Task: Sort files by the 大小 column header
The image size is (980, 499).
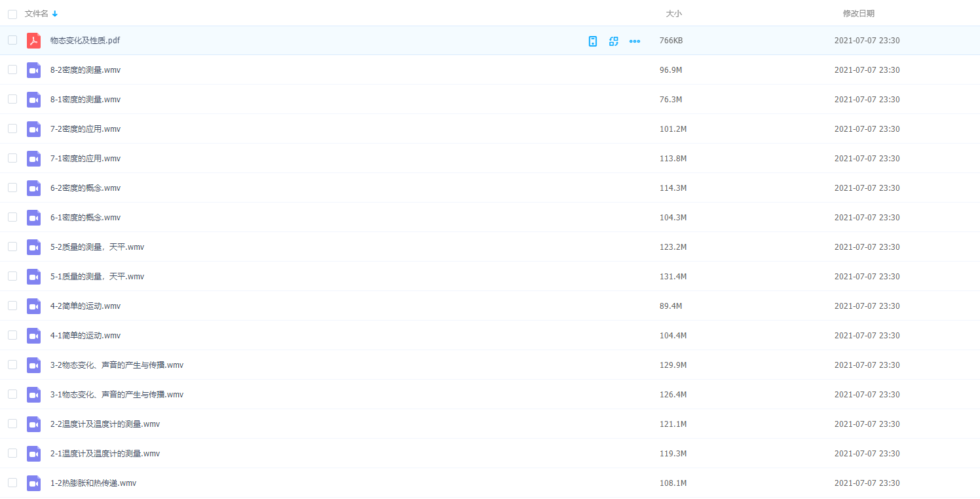Action: [673, 14]
